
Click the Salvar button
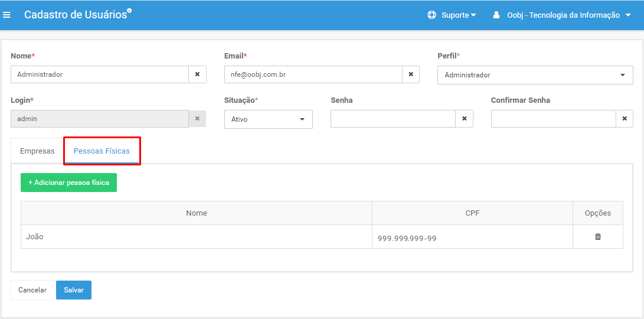point(74,290)
